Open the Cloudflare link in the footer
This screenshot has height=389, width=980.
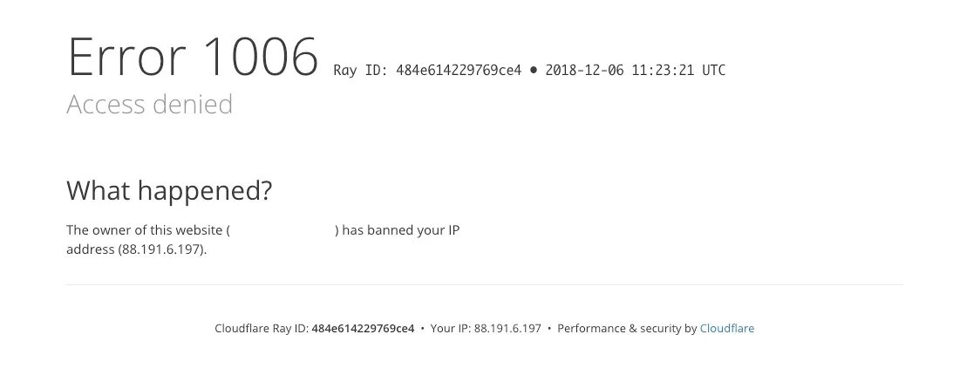pos(727,328)
